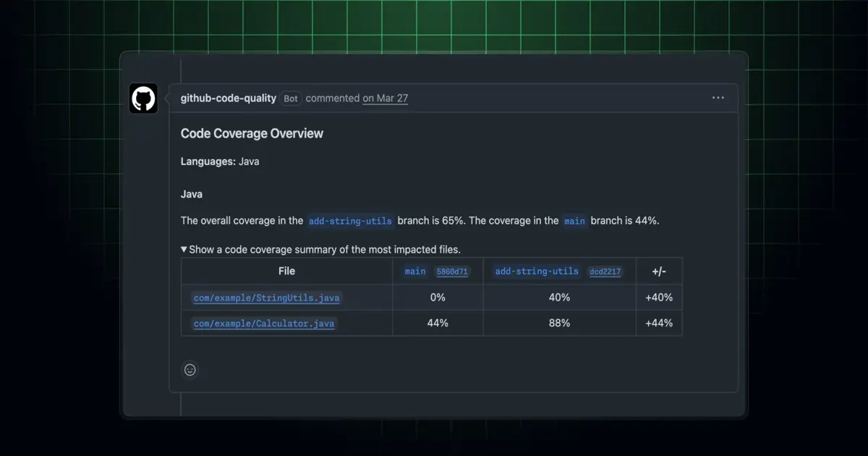The height and width of the screenshot is (456, 868).
Task: Open the 'on Mar 27' timestamp link
Action: [x=386, y=98]
